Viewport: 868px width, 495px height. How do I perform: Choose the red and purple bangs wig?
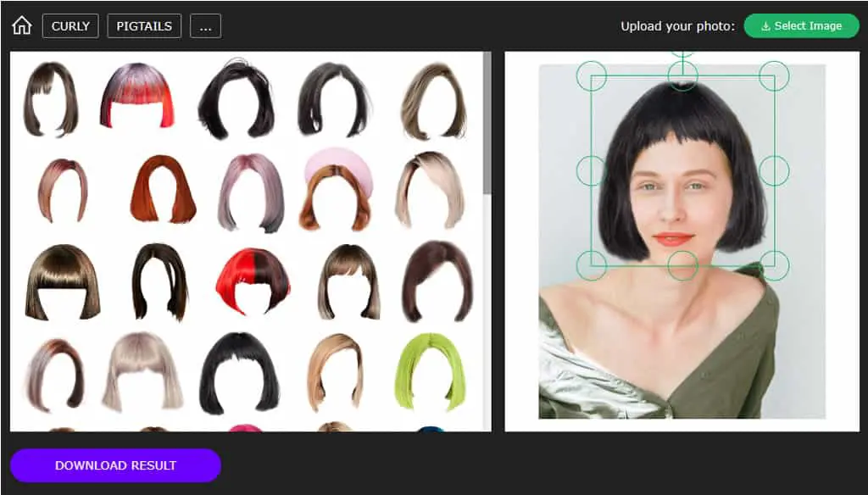[x=137, y=95]
